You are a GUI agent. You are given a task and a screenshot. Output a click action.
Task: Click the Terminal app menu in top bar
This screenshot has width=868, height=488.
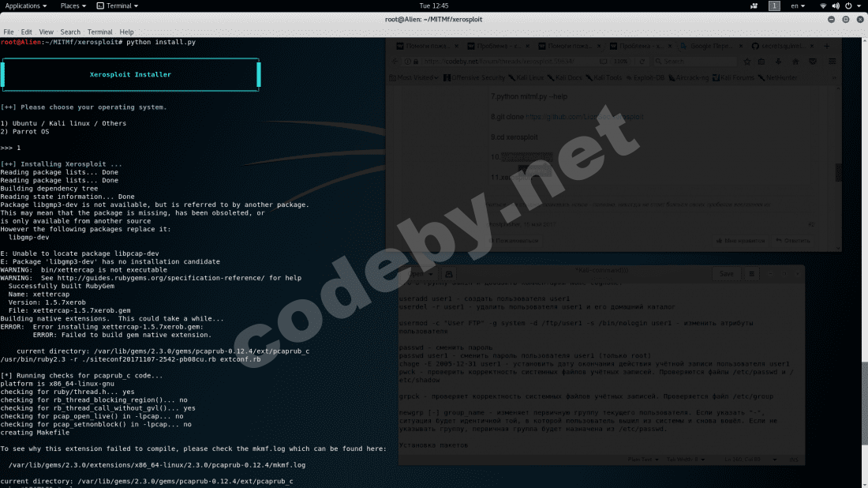pyautogui.click(x=117, y=6)
